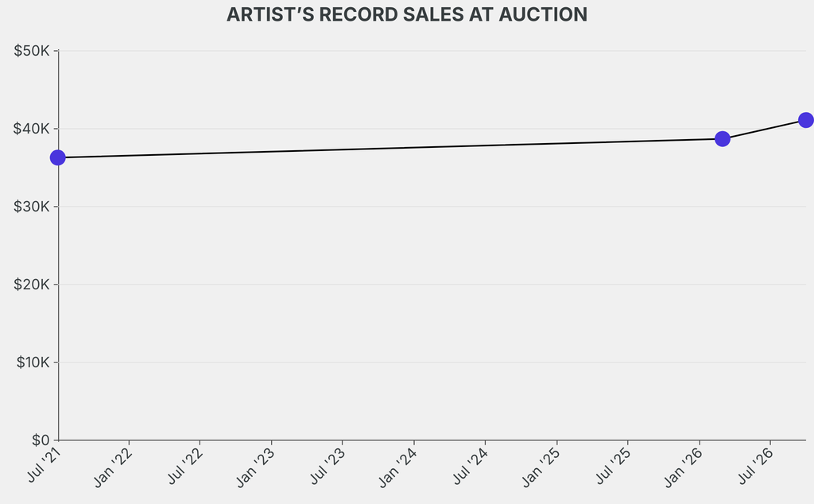The width and height of the screenshot is (814, 504).
Task: Click the Jan '25 x-axis label
Action: tap(541, 467)
